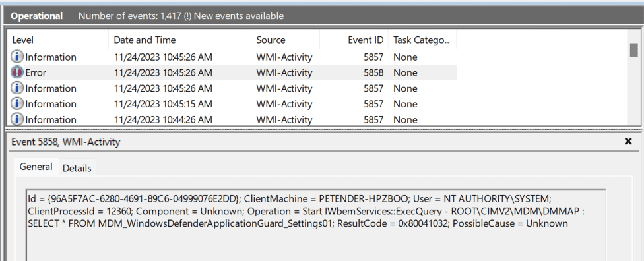This screenshot has height=261, width=644.
Task: Open the General tab
Action: tap(36, 167)
